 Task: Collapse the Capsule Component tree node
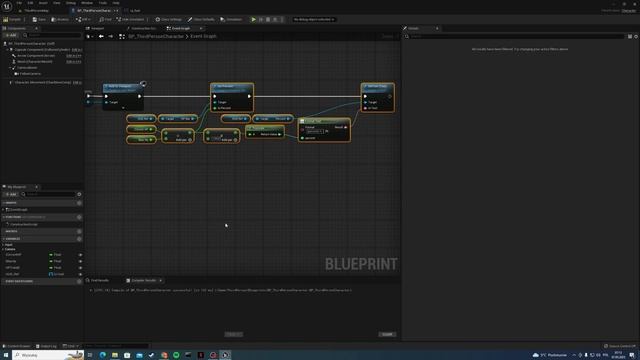pos(7,49)
